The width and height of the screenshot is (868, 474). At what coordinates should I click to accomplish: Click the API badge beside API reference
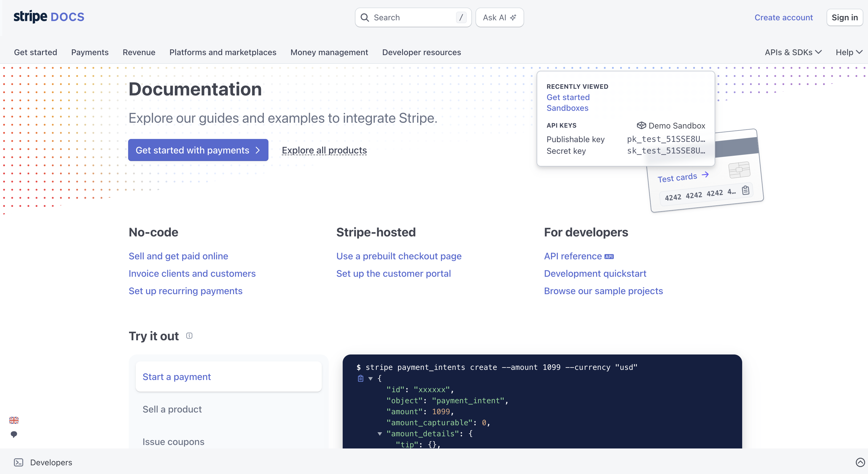[609, 256]
